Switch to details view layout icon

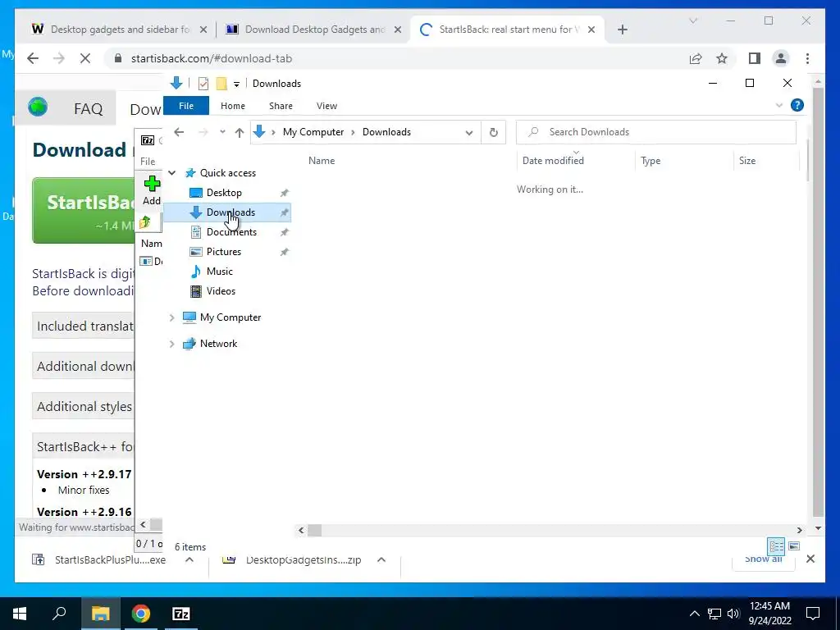[x=776, y=546]
